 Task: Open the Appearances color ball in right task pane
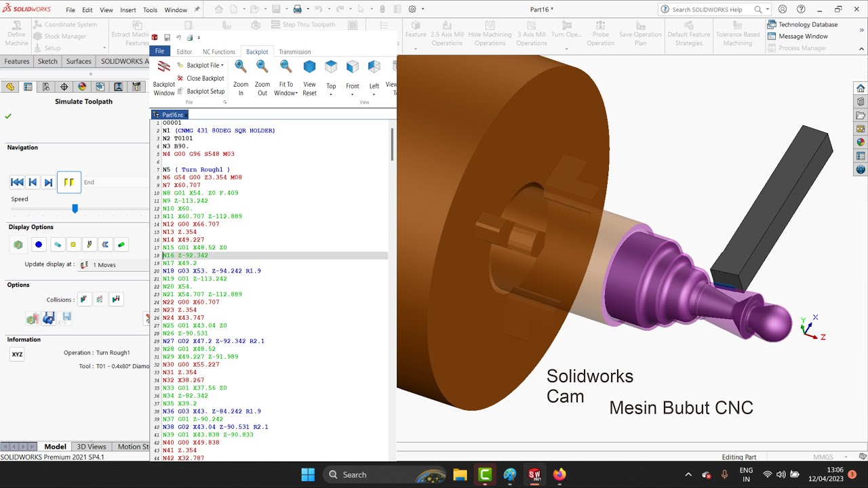coord(861,142)
